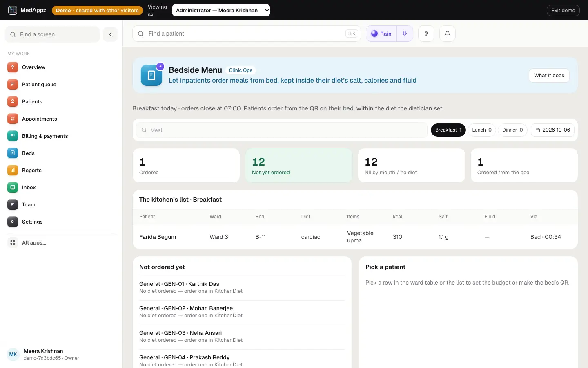Open the Inbox icon
Image resolution: width=588 pixels, height=368 pixels.
[x=13, y=188]
